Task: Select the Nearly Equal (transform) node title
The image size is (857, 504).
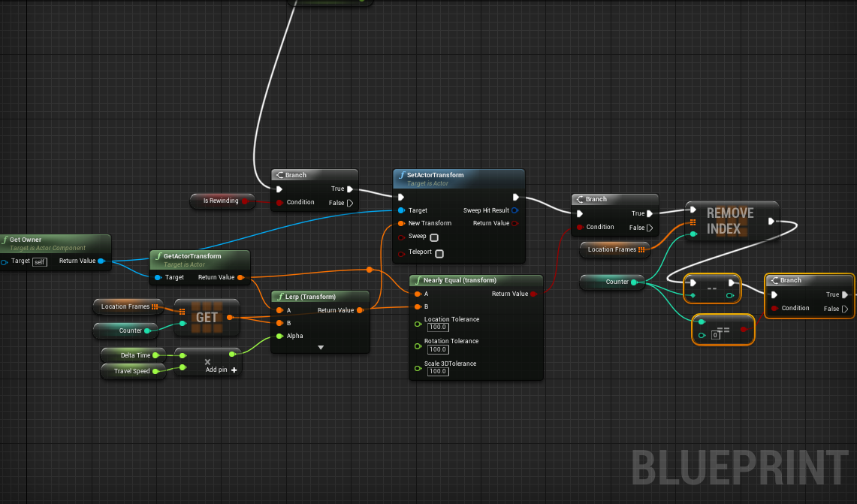Action: pos(460,280)
